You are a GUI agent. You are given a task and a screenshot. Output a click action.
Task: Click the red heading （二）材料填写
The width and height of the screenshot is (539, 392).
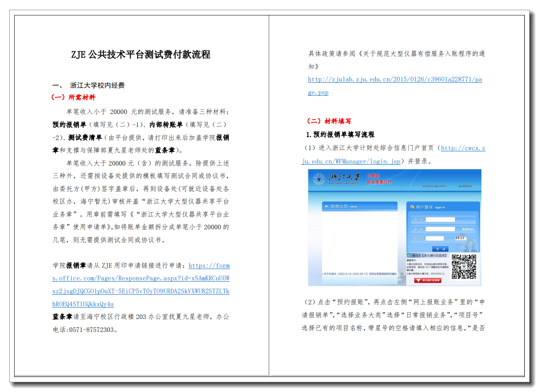coord(329,121)
